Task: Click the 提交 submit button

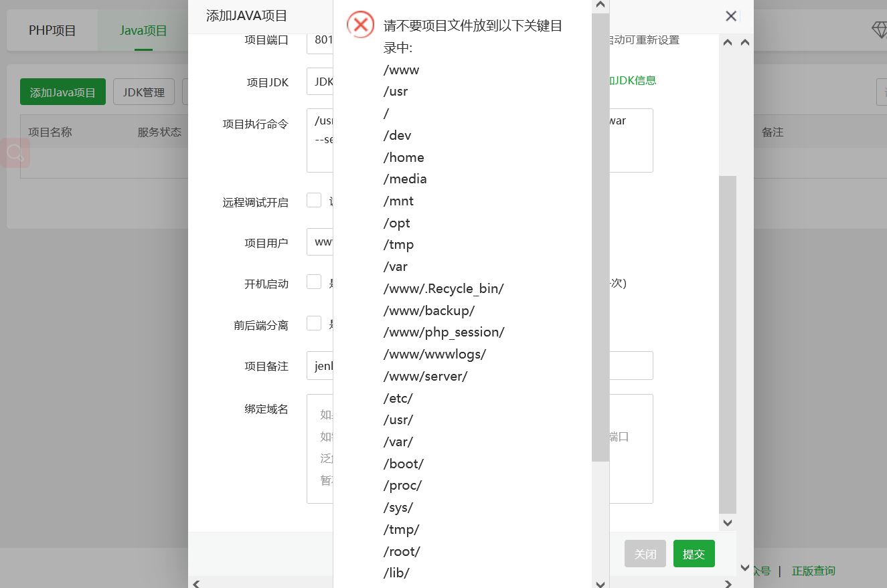Action: click(694, 554)
